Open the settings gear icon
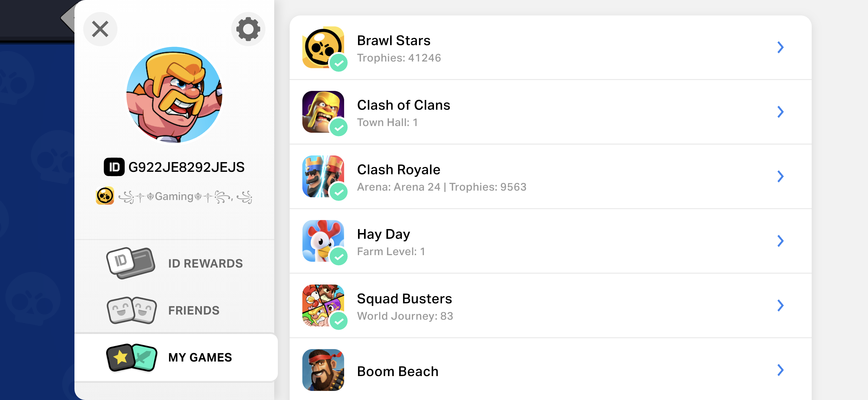This screenshot has height=400, width=868. point(248,29)
